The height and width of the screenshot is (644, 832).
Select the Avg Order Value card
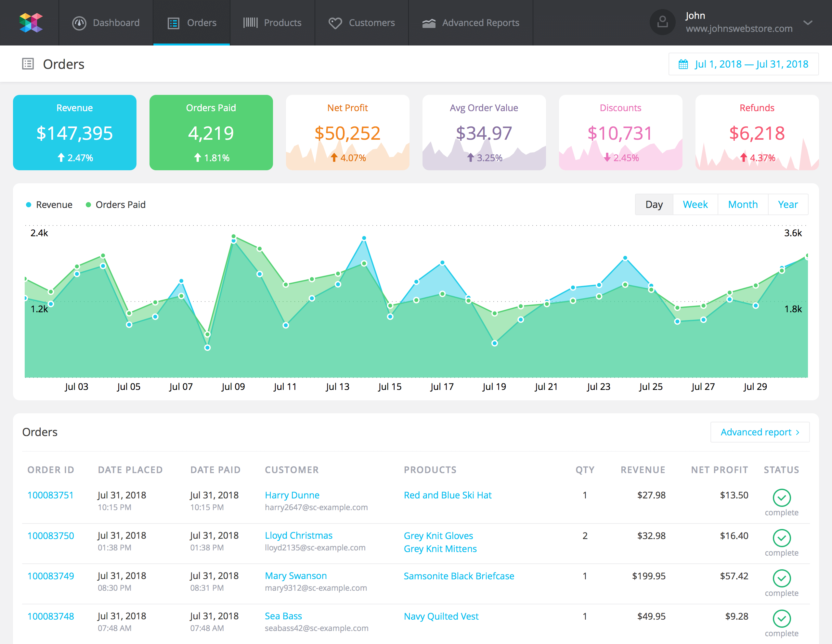pos(484,133)
